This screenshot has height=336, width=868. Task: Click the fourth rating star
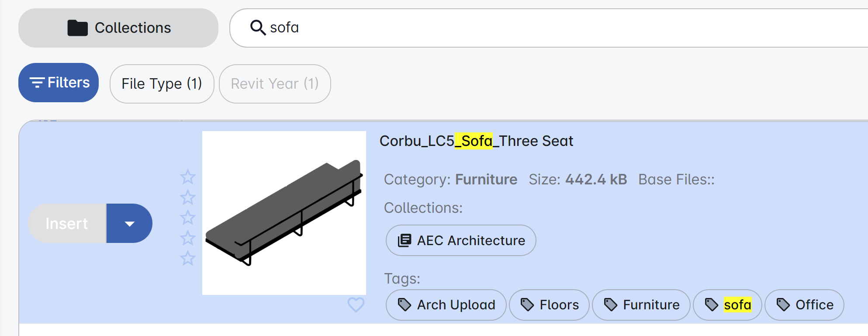coord(188,238)
